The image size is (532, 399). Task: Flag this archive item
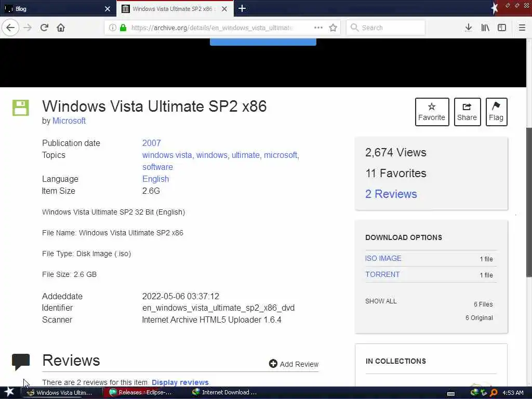click(496, 112)
